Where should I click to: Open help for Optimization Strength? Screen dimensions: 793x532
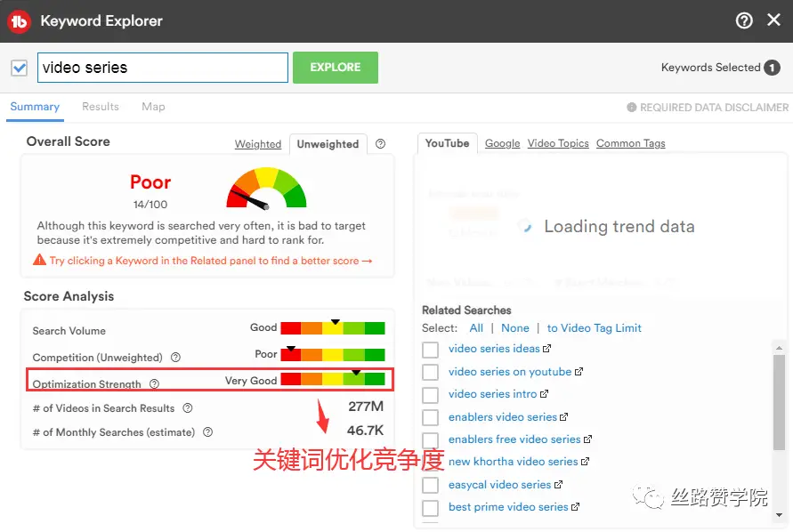154,384
